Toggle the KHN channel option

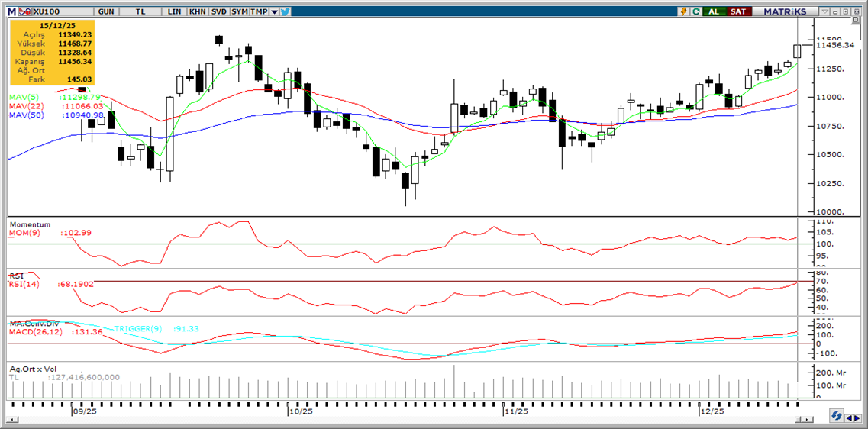pyautogui.click(x=197, y=11)
